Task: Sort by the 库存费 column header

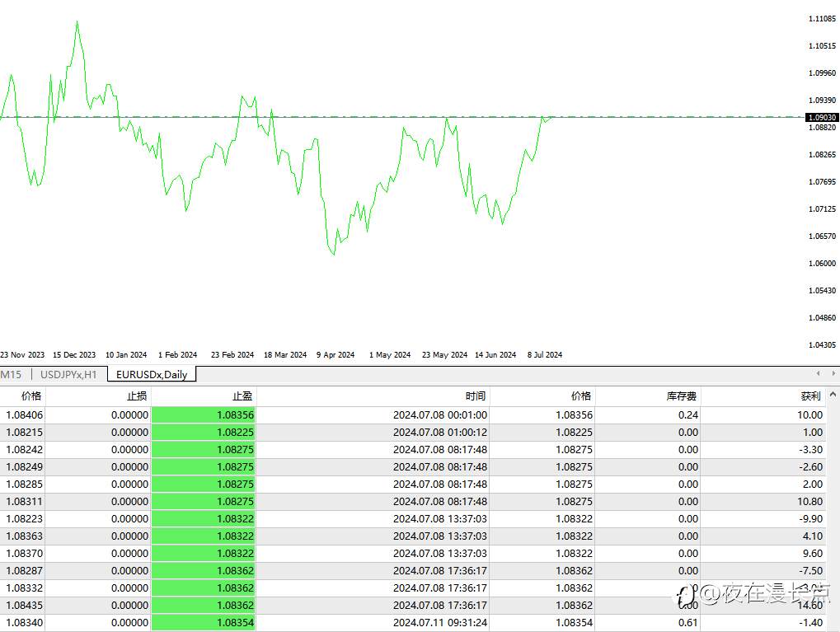Action: (x=681, y=396)
